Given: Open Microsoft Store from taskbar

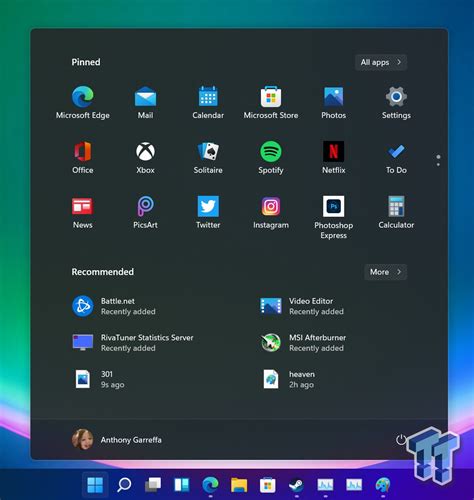Looking at the screenshot, I should pyautogui.click(x=268, y=485).
